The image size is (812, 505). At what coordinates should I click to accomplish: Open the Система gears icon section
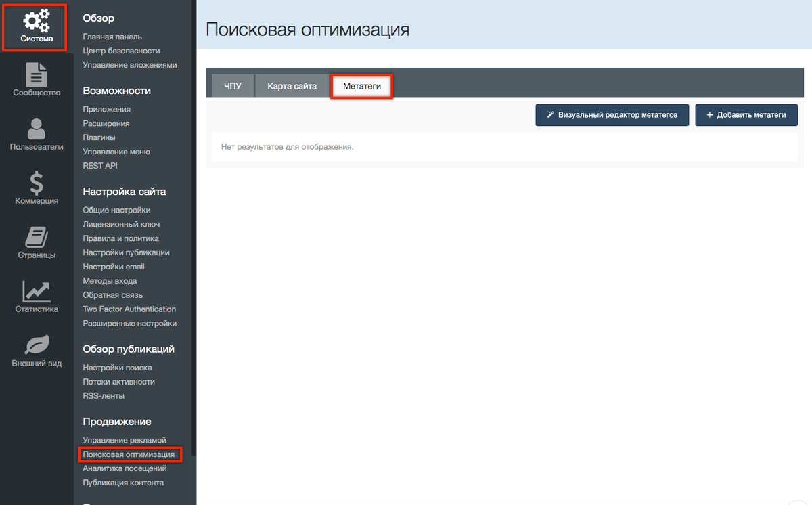36,26
